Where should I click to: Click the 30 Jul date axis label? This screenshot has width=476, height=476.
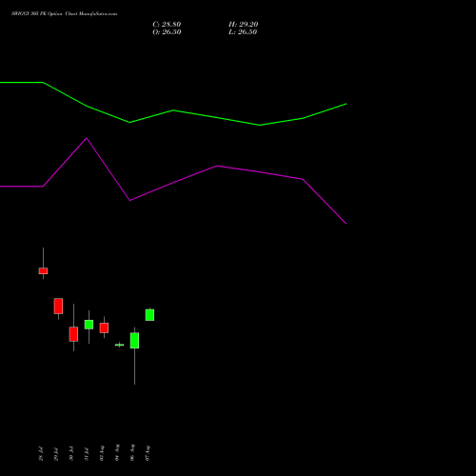(71, 453)
